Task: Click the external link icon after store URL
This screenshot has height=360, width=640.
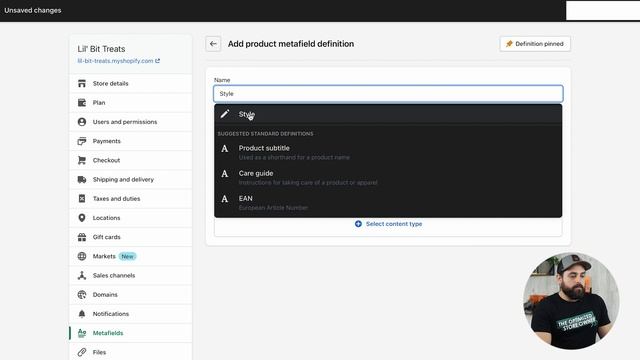Action: [x=157, y=61]
